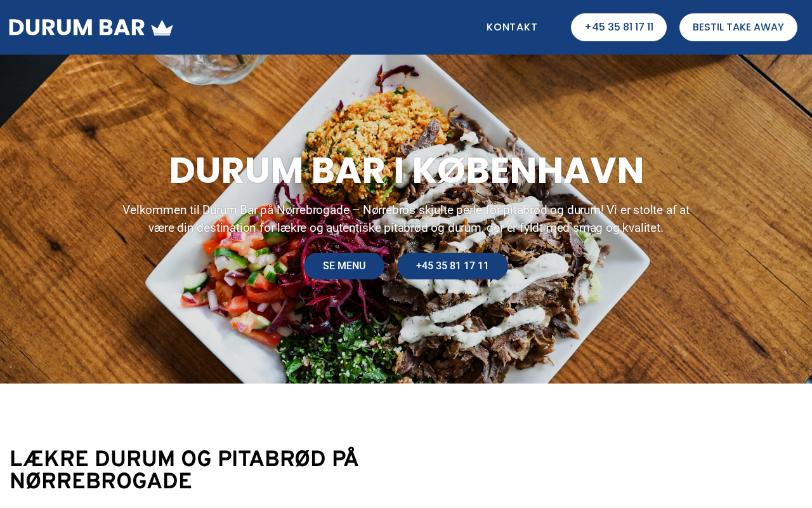Image resolution: width=812 pixels, height=508 pixels.
Task: Click the tomato cucumber salad in the photo
Action: pyautogui.click(x=235, y=286)
